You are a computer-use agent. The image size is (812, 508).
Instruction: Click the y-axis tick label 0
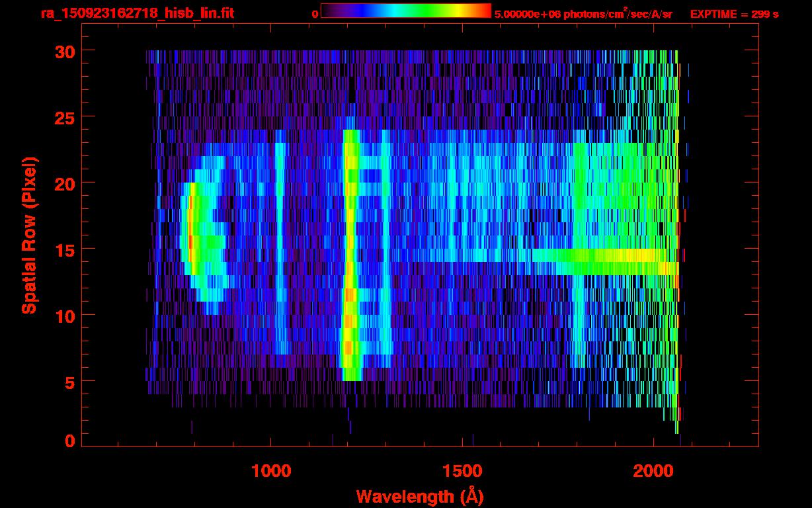pyautogui.click(x=69, y=441)
